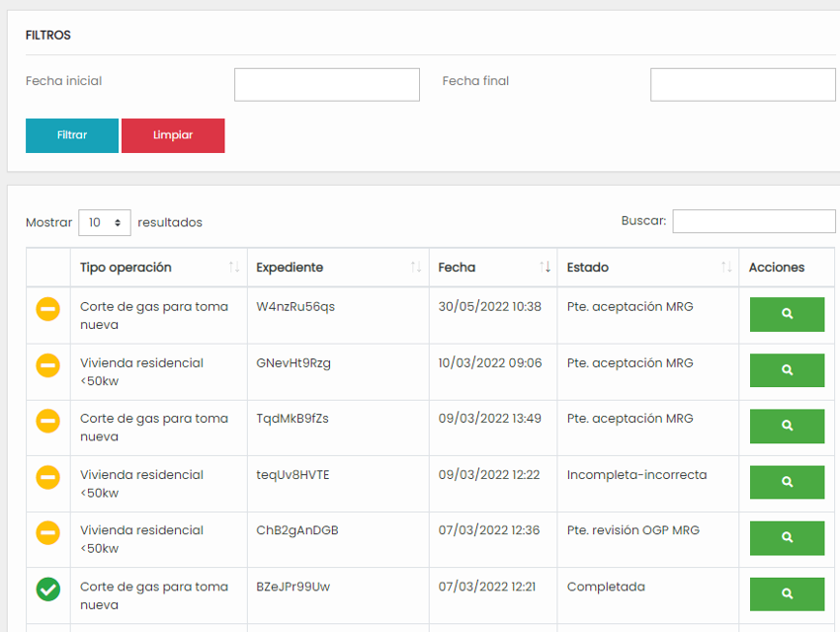Click pending status icon for ChB2gAnDGB
Screen dimensions: 840x632
(x=47, y=533)
